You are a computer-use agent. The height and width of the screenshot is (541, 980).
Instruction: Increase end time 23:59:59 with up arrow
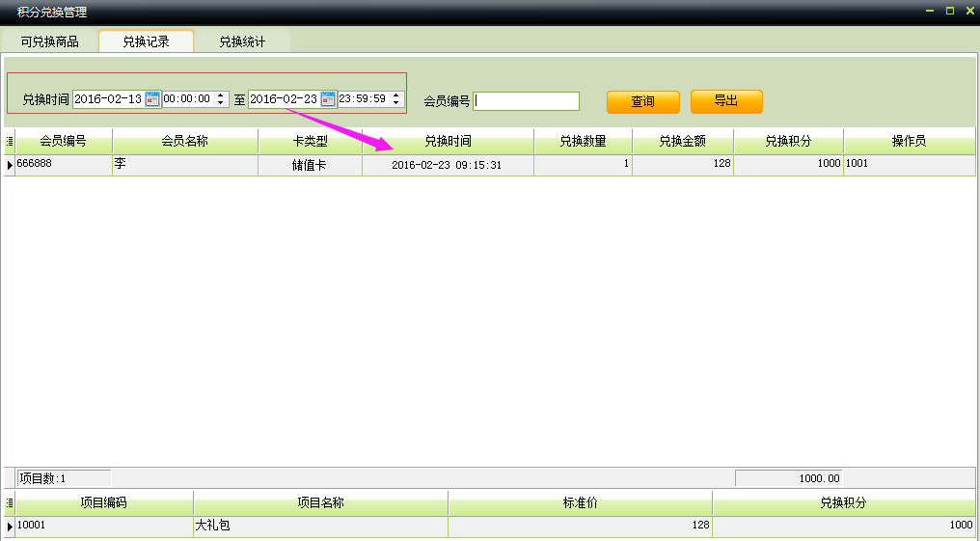coord(396,95)
